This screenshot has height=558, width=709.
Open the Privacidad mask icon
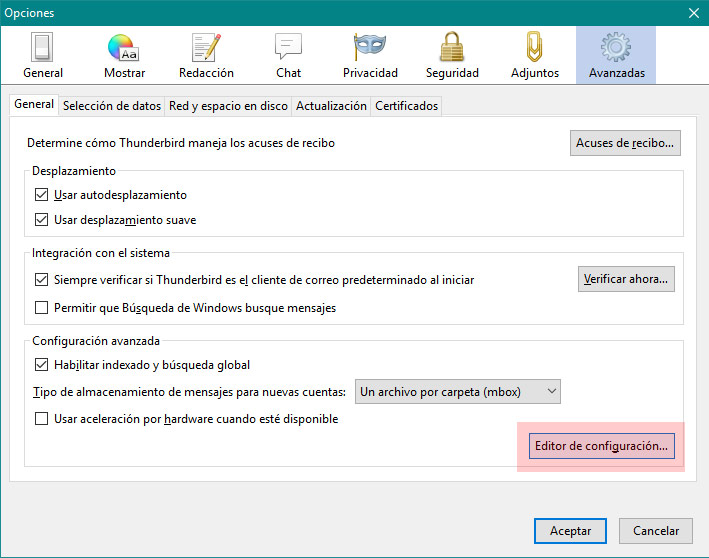(370, 48)
